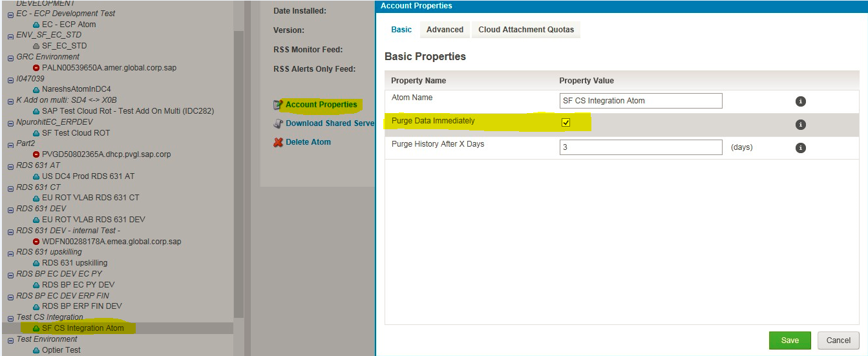Viewport: 868px width, 356px height.
Task: Toggle the Purge Data Immediately checkbox
Action: [x=566, y=122]
